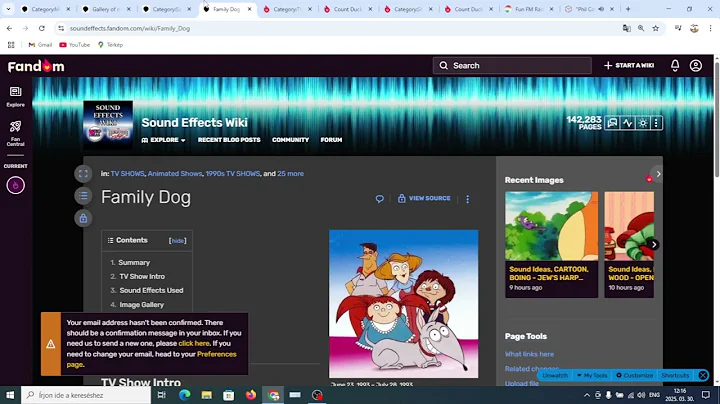Open Shortcuts in toolbar
Viewport: 720px width, 404px height.
coord(675,376)
